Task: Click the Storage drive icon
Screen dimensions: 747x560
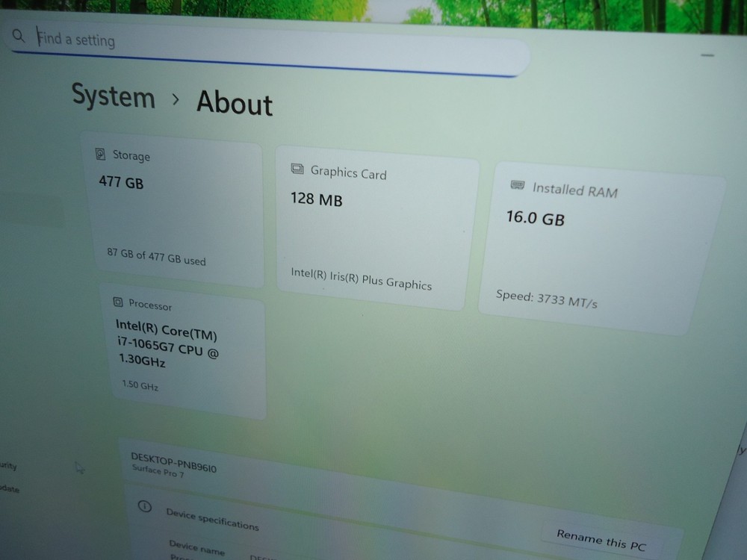Action: [100, 154]
